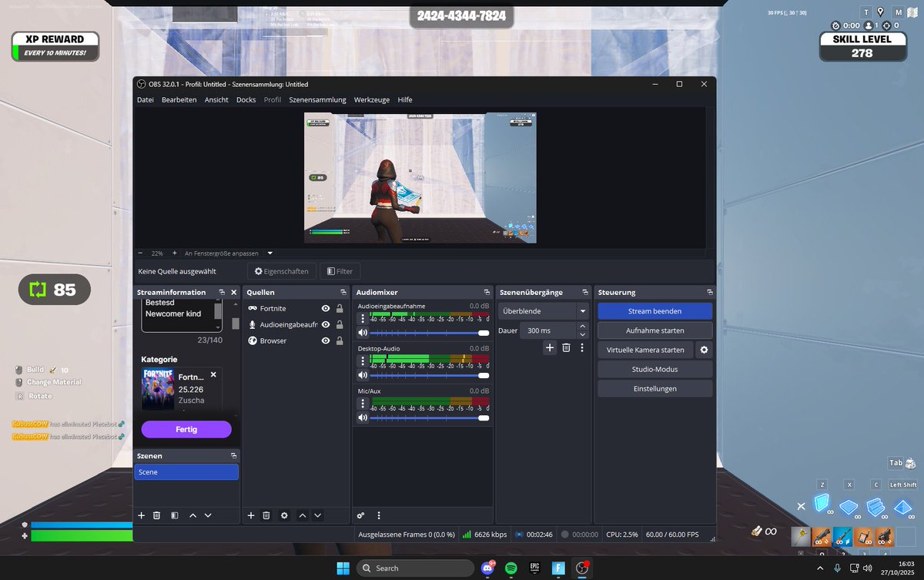Move scene down with the Szenen down arrow
This screenshot has width=924, height=580.
(x=208, y=515)
